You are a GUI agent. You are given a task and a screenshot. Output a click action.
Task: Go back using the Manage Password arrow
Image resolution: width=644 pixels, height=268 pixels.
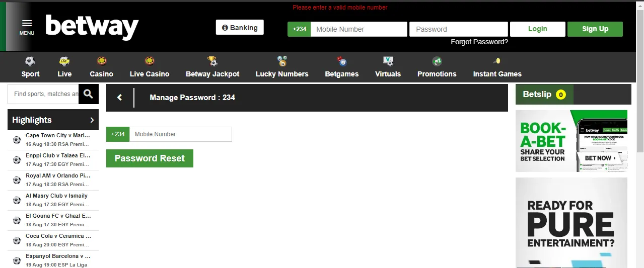[119, 98]
